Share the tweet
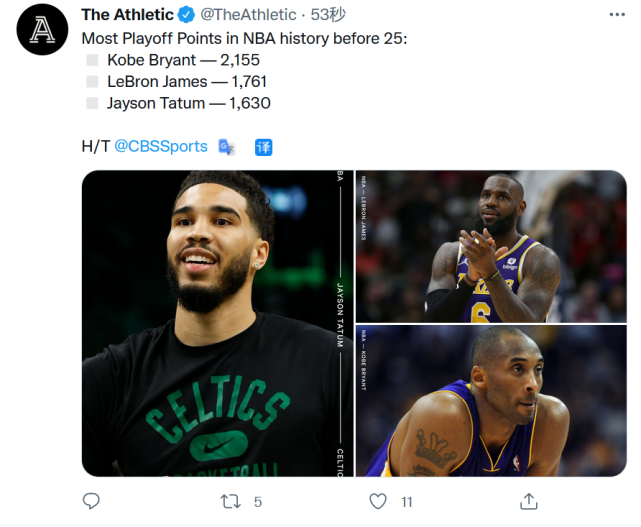 click(x=530, y=501)
